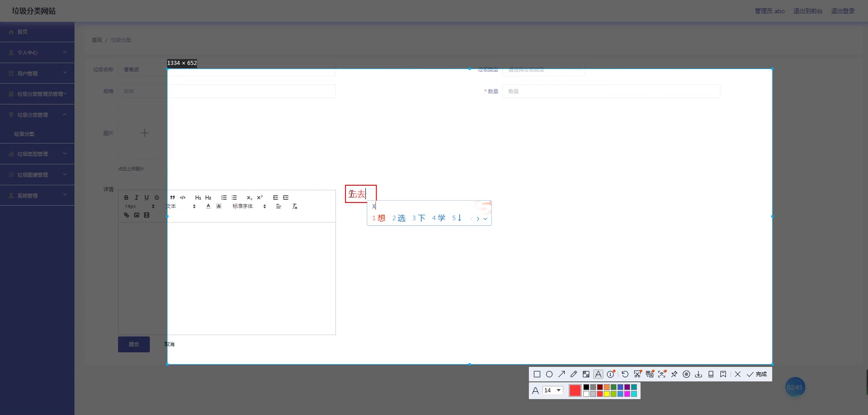Viewport: 868px width, 415px height.
Task: Pin the screenshot to the screen
Action: point(674,374)
